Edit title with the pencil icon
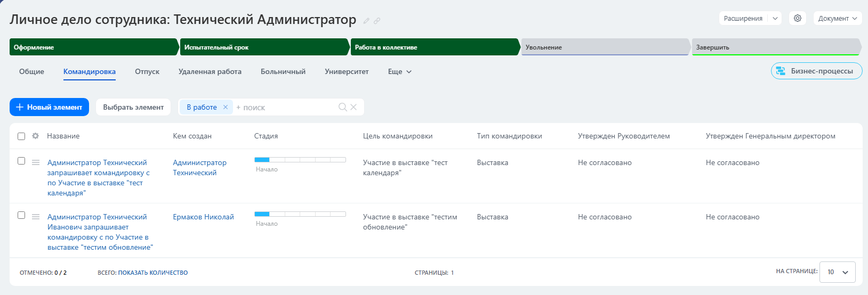868x295 pixels. [x=366, y=21]
